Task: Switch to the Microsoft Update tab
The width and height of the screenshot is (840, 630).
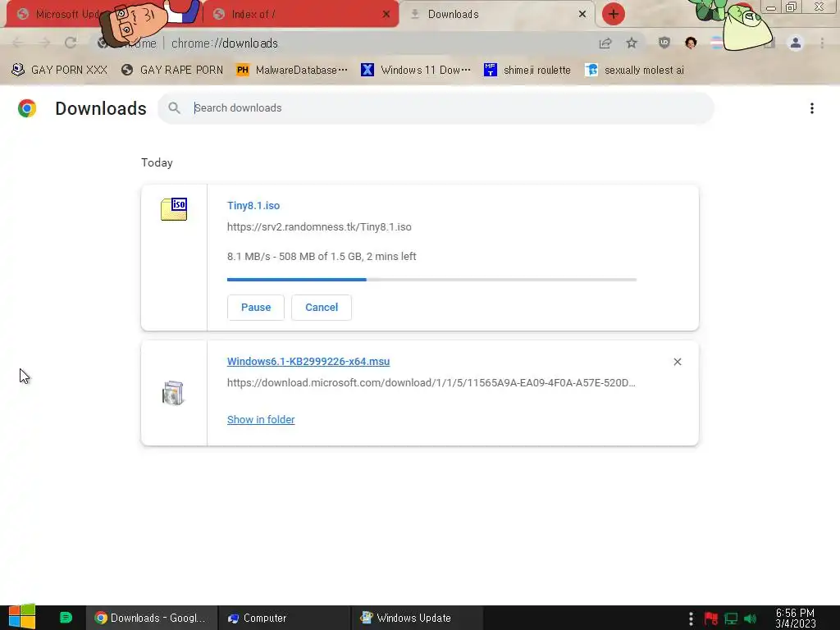Action: point(59,14)
